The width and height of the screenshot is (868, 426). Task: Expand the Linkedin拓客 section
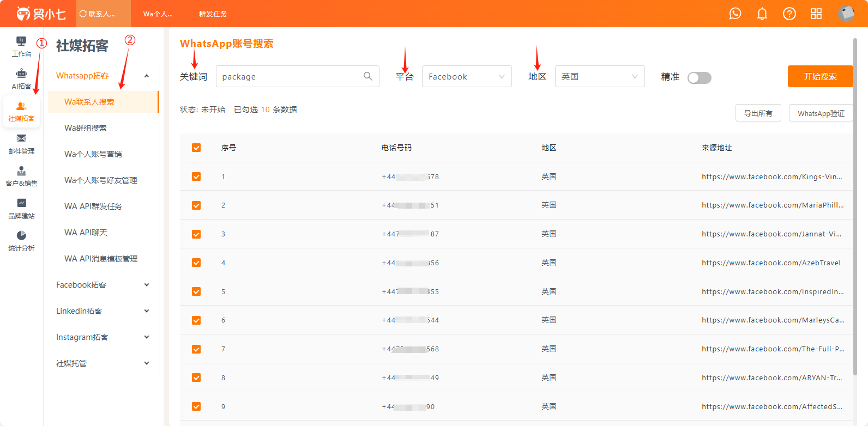[103, 311]
